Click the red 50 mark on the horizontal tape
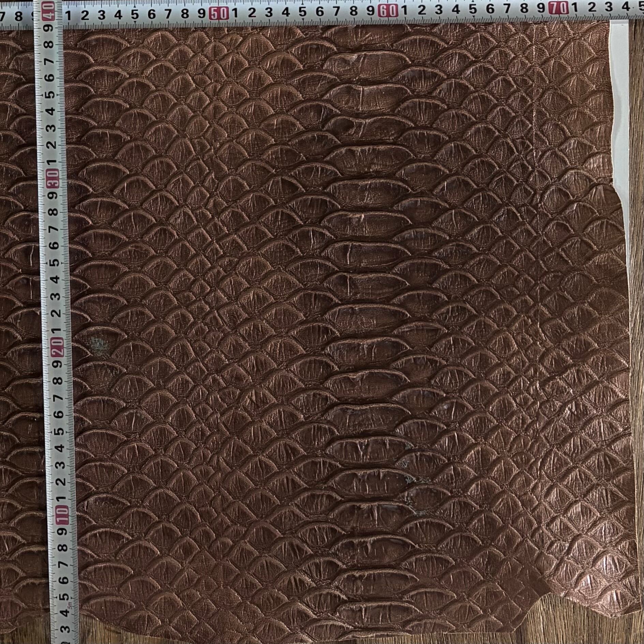644x644 pixels. (219, 13)
